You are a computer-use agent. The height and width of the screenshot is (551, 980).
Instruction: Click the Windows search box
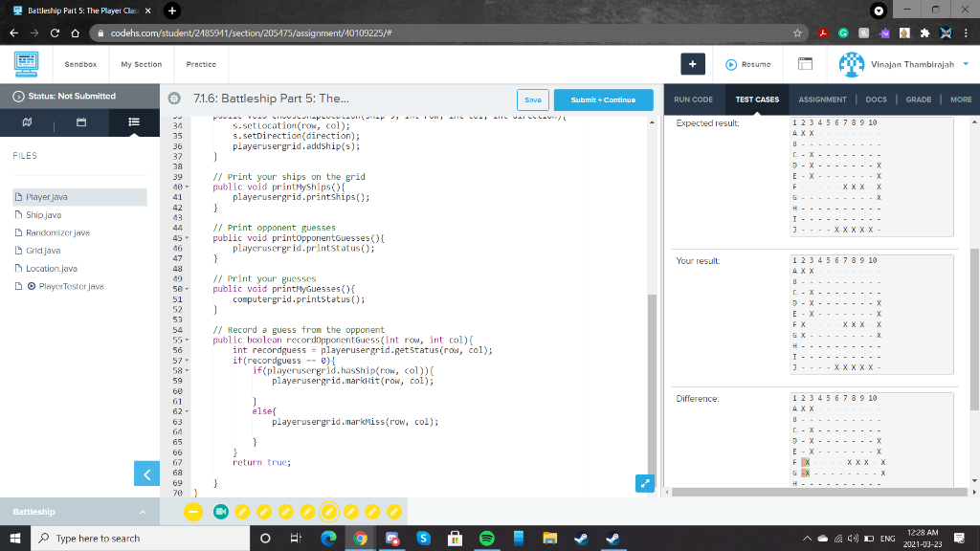(140, 538)
